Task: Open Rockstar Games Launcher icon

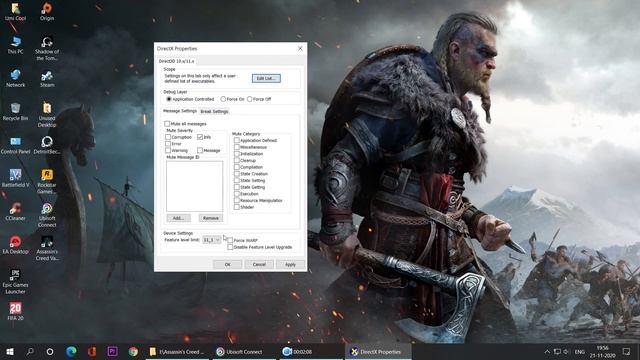Action: [47, 182]
